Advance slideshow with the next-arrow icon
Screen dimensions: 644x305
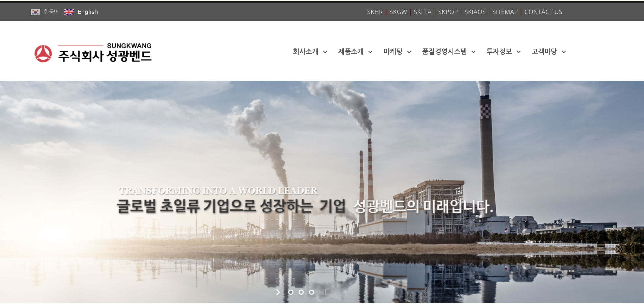click(278, 292)
